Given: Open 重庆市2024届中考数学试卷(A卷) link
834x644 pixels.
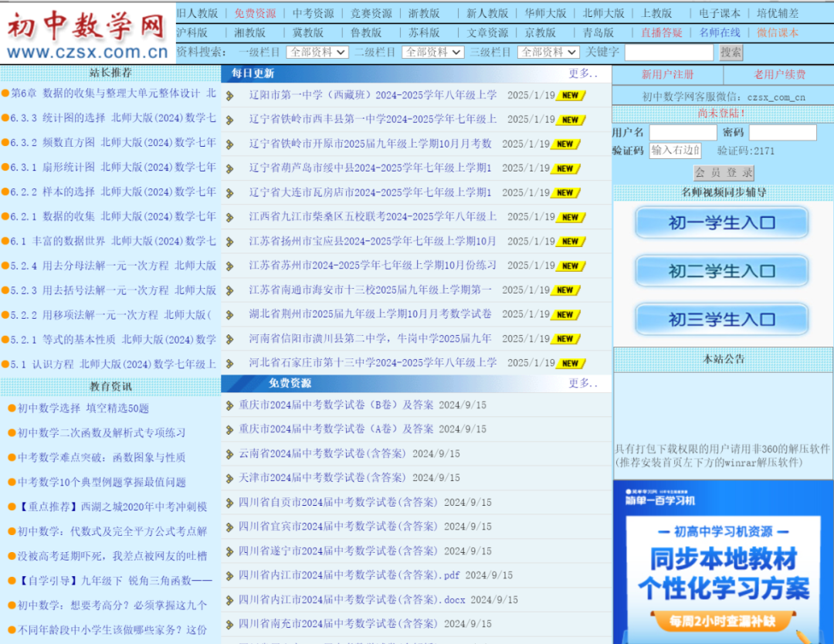Looking at the screenshot, I should pos(336,429).
